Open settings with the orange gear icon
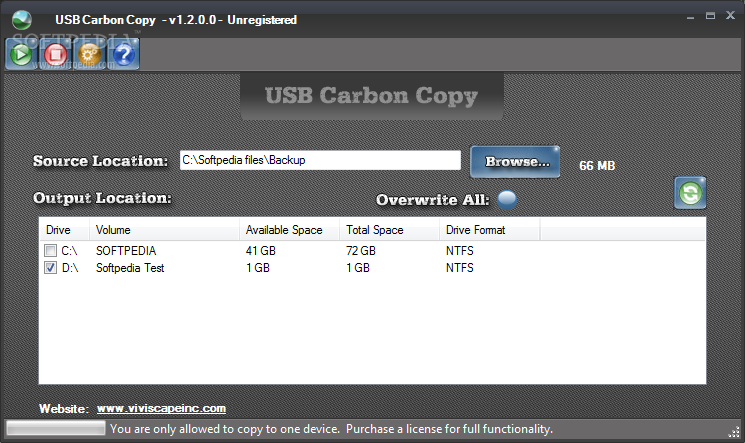 [x=90, y=54]
